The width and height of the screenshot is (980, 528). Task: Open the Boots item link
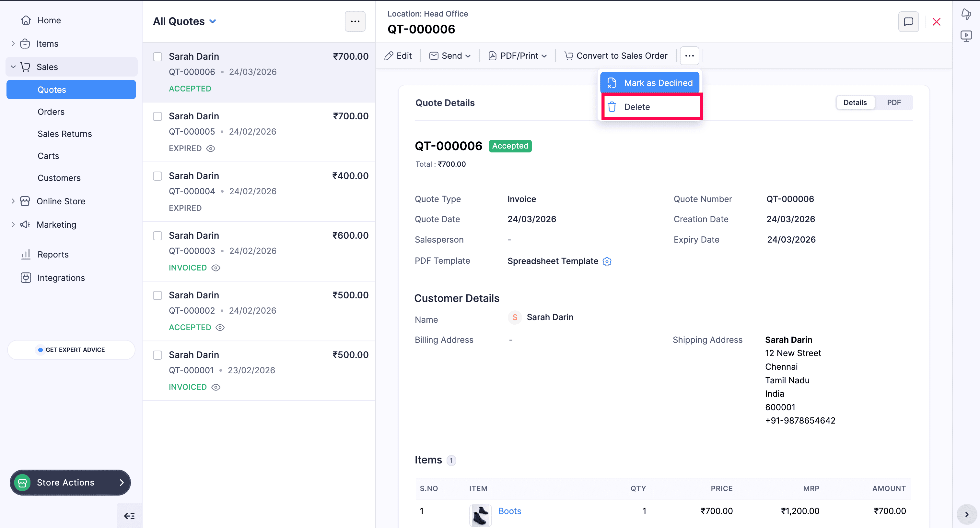tap(509, 511)
